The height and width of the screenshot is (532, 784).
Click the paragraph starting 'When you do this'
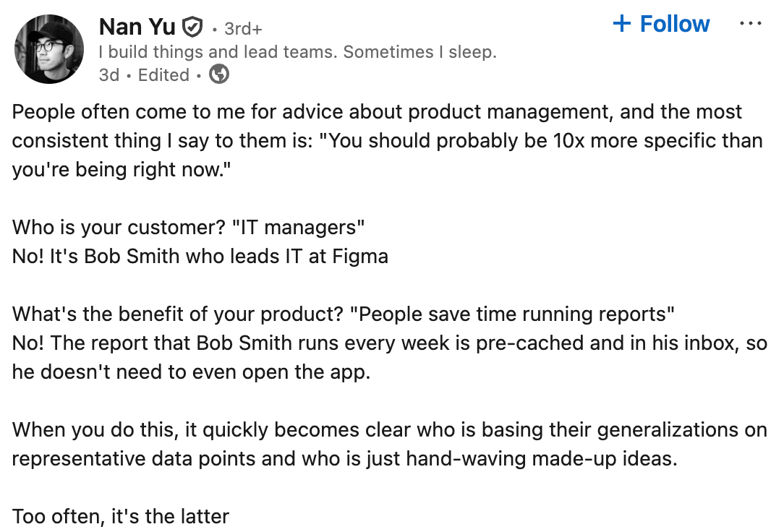pyautogui.click(x=390, y=444)
